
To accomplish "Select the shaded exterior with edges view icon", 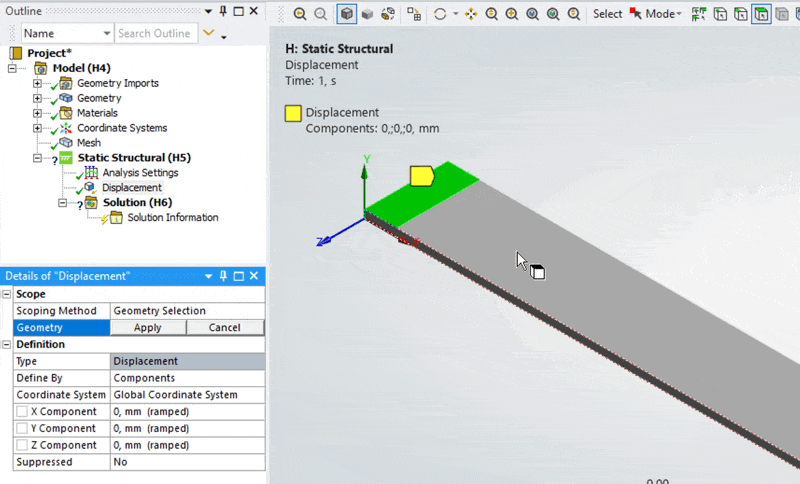I will [x=346, y=15].
